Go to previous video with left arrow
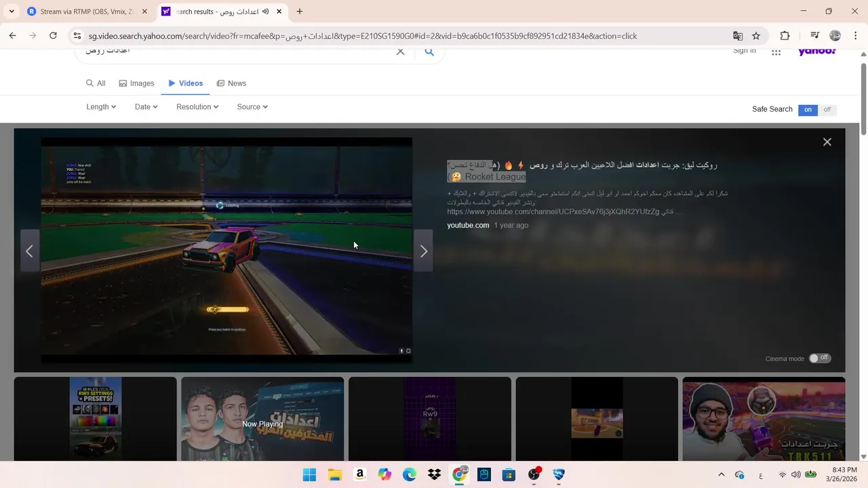The width and height of the screenshot is (868, 488). click(x=29, y=251)
